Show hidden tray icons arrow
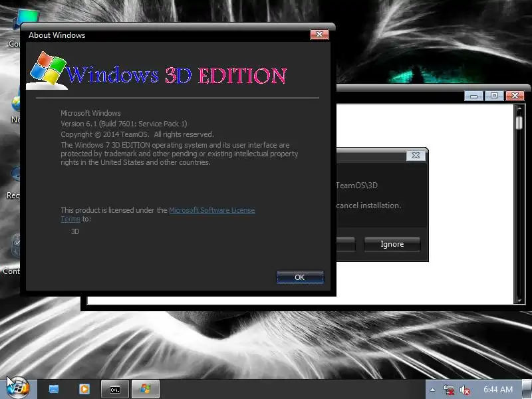Viewport: 532px width, 399px height. [432, 390]
